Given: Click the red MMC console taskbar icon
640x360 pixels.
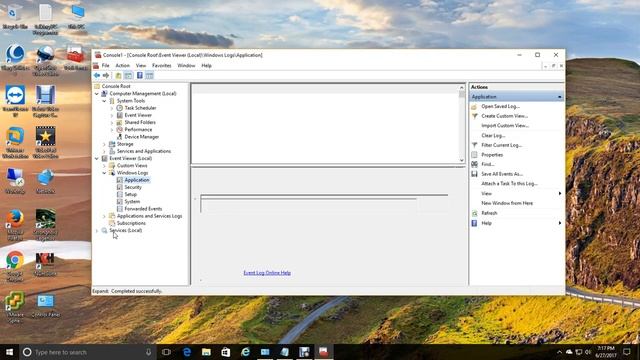Looking at the screenshot, I should (x=324, y=352).
